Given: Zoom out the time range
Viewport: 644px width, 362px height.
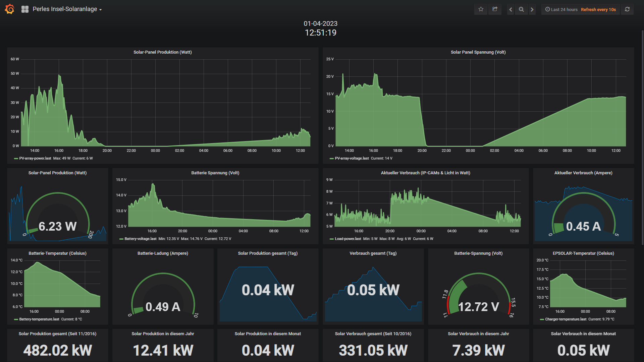Looking at the screenshot, I should coord(521,9).
